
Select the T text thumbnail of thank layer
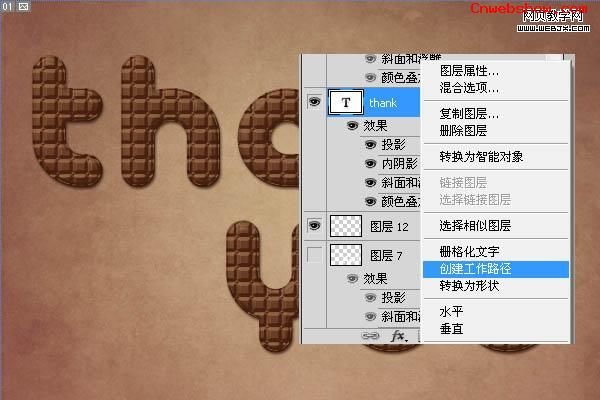point(346,102)
